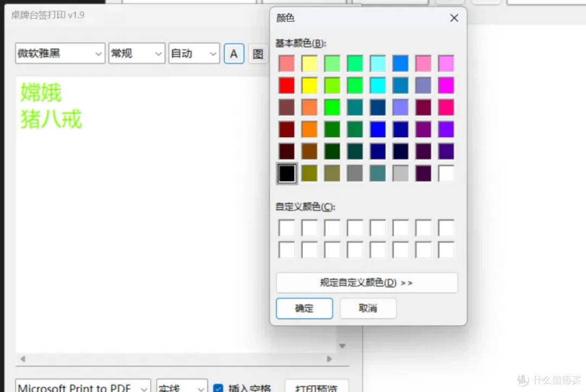Click the vertical scrollbar down arrow
586x392 pixels.
click(342, 346)
